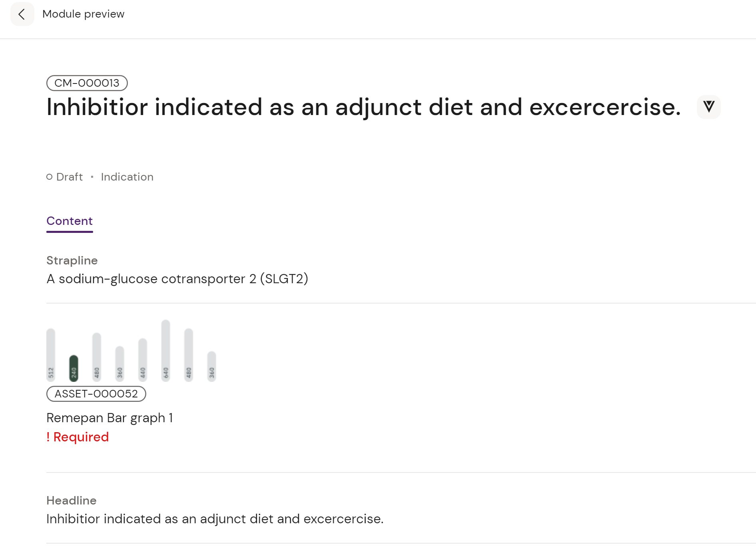Click the Strapline field label
Image resolution: width=756 pixels, height=560 pixels.
point(72,260)
